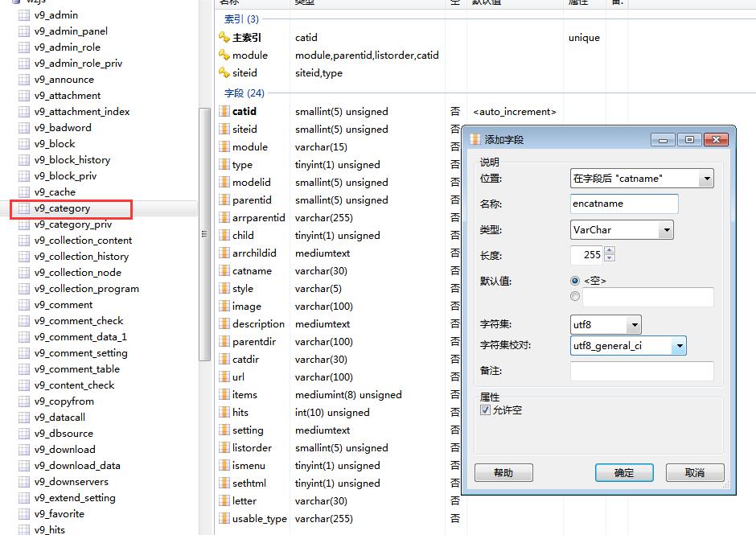
Task: Click the table icon for v9_admin_role
Action: (24, 47)
